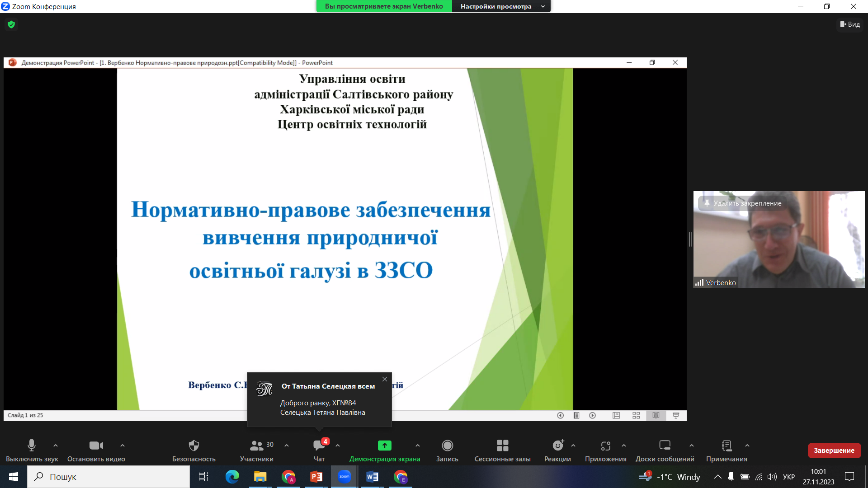Open the Participants panel
Viewport: 868px width, 488px height.
256,446
